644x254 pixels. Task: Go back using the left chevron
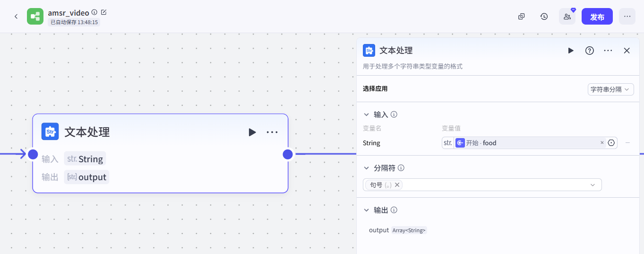coord(16,17)
